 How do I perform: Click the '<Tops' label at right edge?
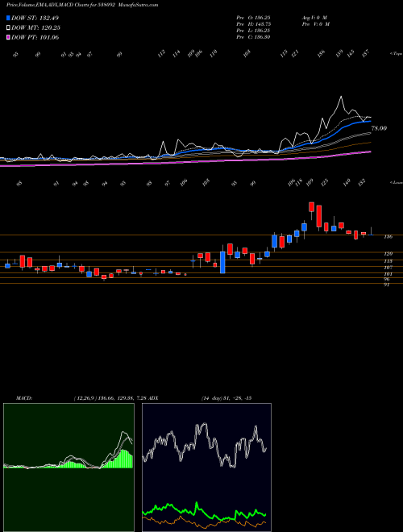[x=396, y=54]
